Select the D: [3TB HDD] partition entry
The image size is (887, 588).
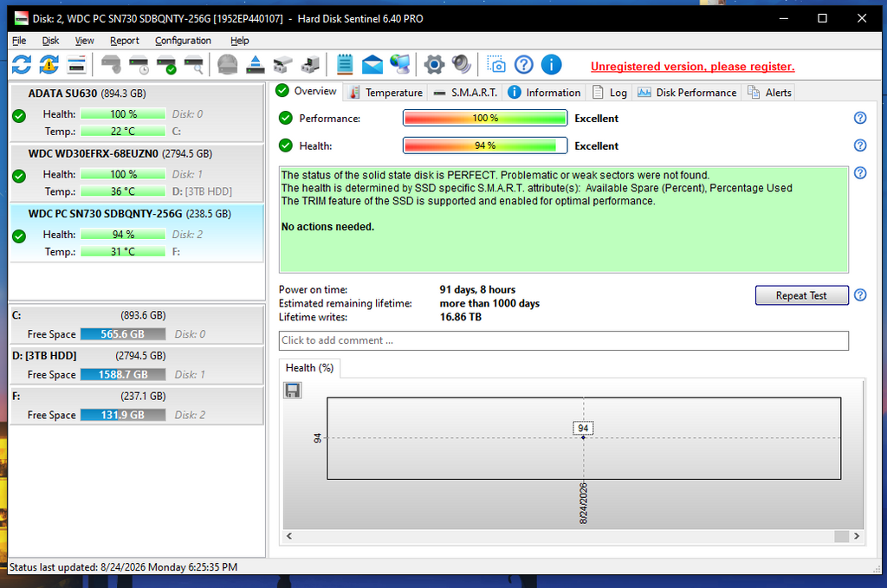[x=137, y=365]
